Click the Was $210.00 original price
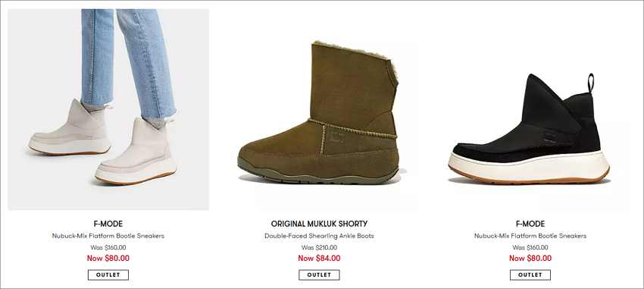This screenshot has height=289, width=644. (319, 247)
